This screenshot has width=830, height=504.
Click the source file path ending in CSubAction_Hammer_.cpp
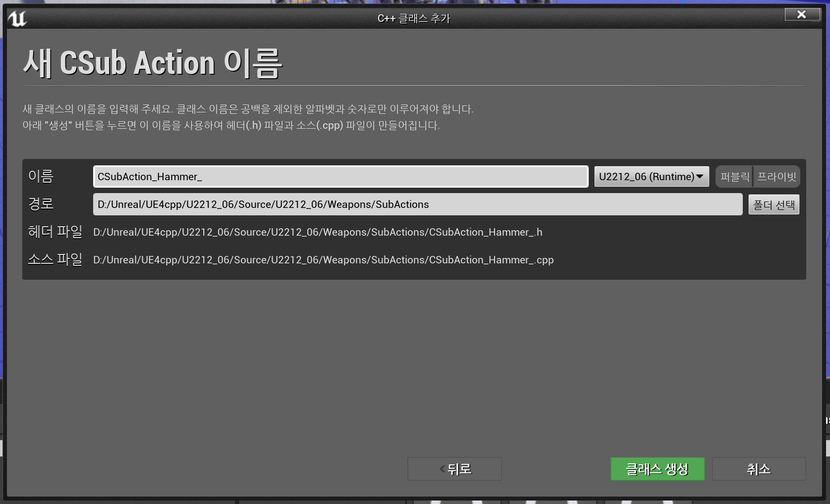(x=324, y=260)
